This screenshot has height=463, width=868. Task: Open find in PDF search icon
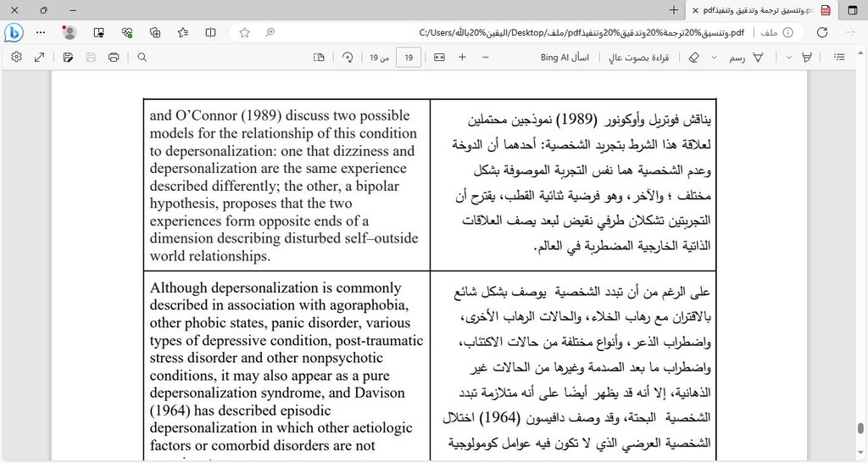pyautogui.click(x=142, y=57)
